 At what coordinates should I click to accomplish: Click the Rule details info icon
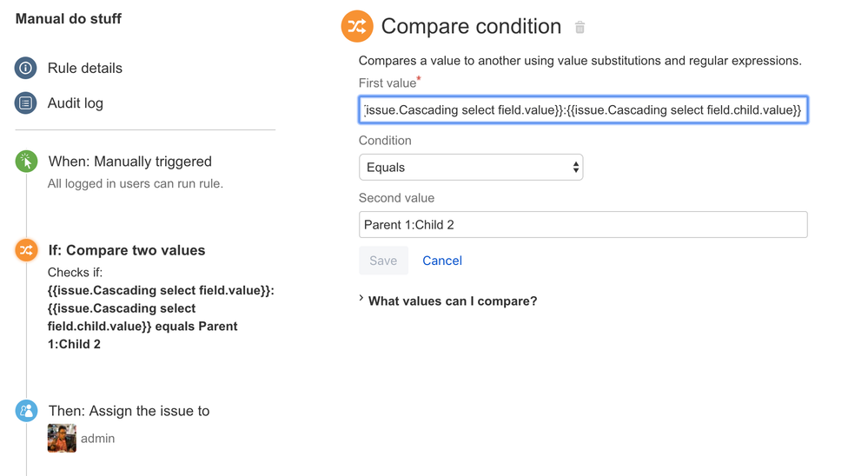pos(26,68)
